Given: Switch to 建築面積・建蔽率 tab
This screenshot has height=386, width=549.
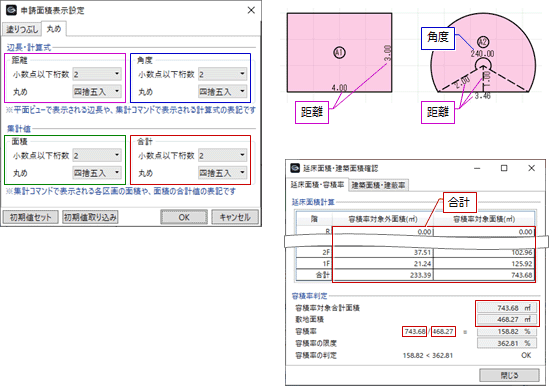Looking at the screenshot, I should click(x=378, y=185).
